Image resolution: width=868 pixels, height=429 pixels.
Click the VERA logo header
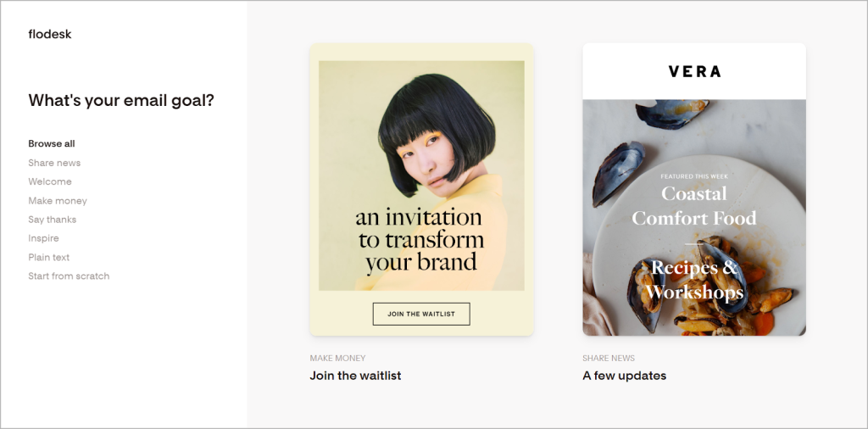[x=694, y=72]
